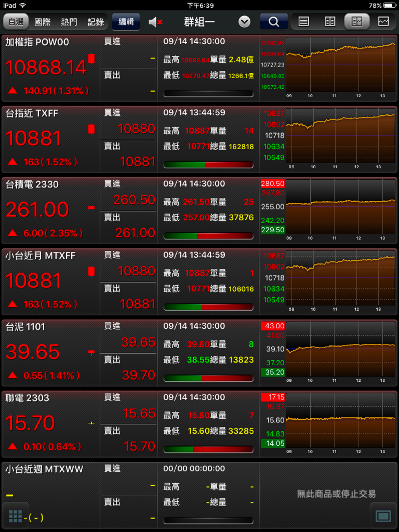Tap total volume 37876 of 台積電
399x532 pixels.
tap(241, 218)
